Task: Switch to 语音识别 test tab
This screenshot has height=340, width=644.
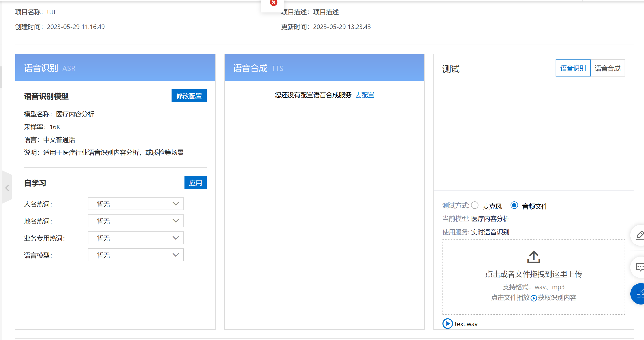Action: pos(573,68)
